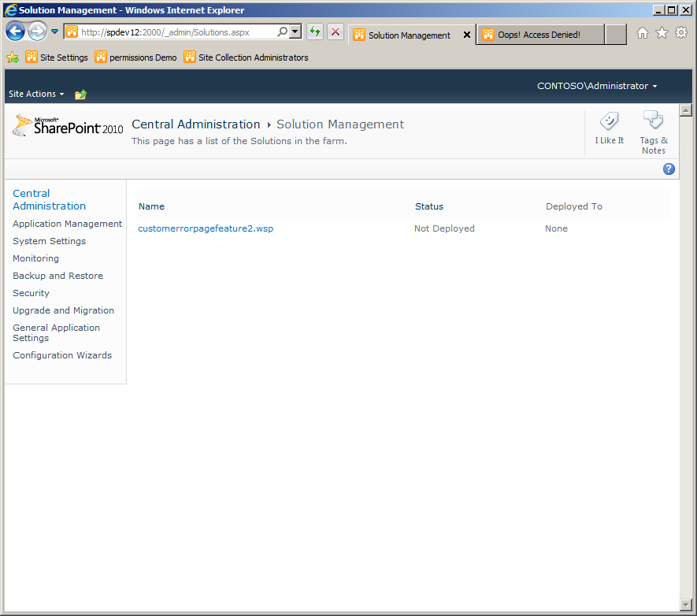
Task: Click the Navigate Up folder icon
Action: tap(81, 95)
